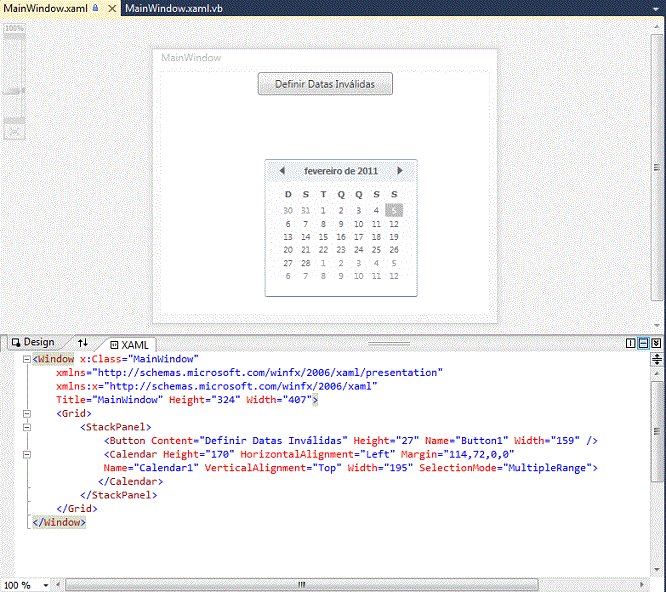Go to next month in calendar

point(400,171)
